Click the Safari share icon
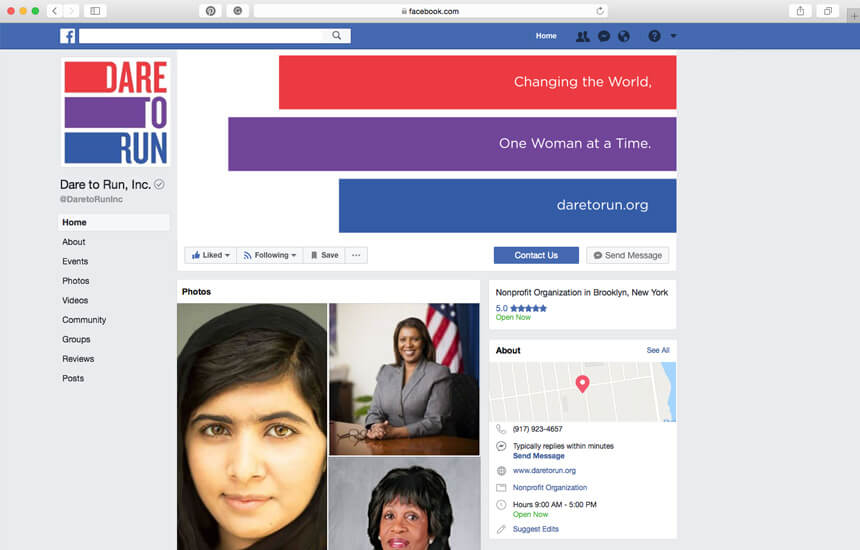Viewport: 860px width, 550px height. click(x=800, y=11)
